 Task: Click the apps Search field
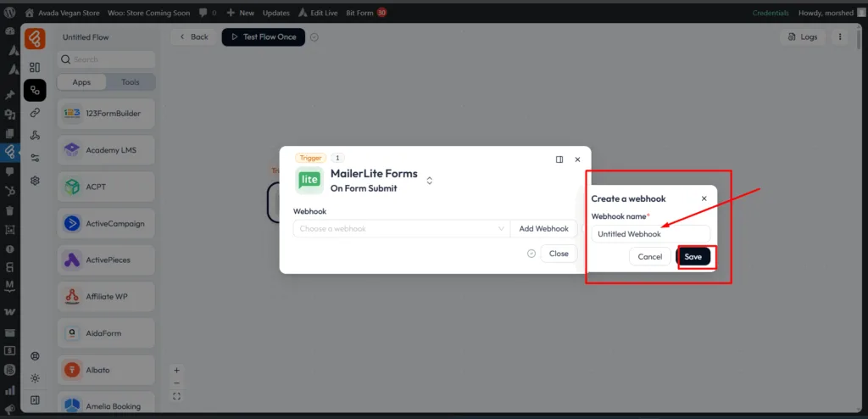pos(106,59)
